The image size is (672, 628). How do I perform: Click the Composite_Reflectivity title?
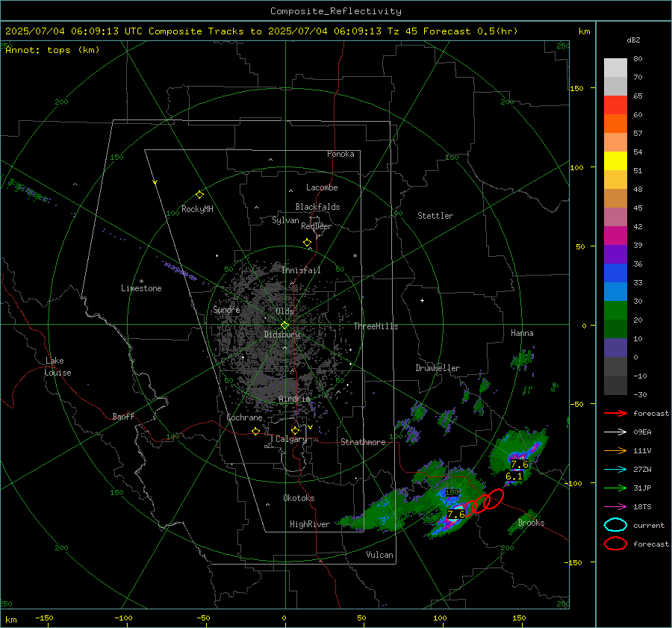[x=335, y=11]
